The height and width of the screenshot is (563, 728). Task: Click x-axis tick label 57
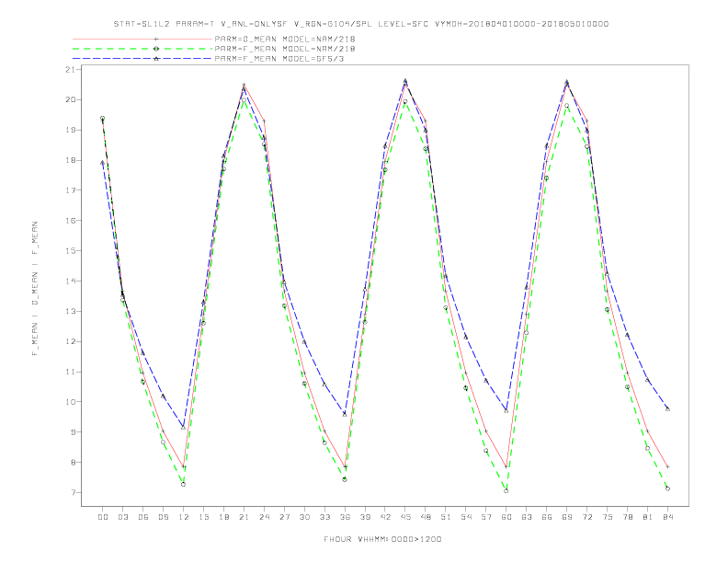[486, 517]
